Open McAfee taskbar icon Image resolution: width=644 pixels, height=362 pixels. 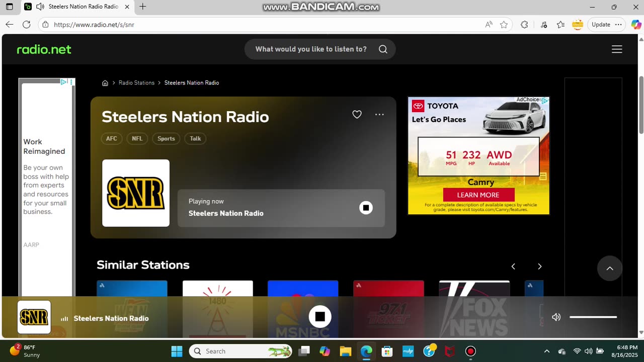pos(450,351)
